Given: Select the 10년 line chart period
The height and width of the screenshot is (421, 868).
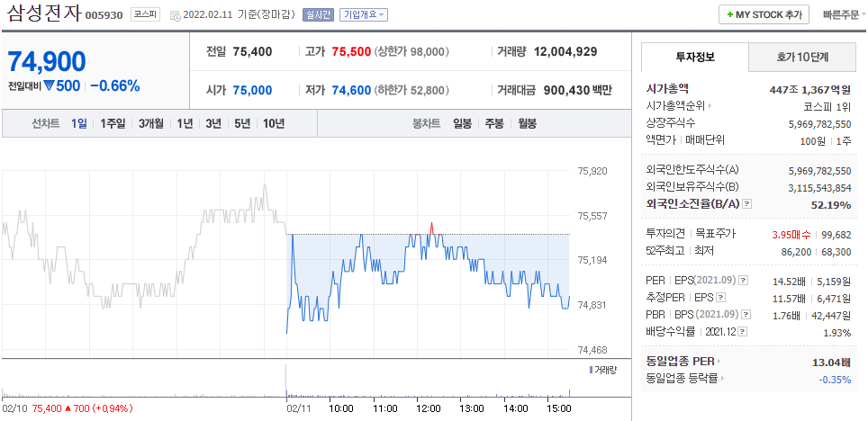Looking at the screenshot, I should point(274,123).
